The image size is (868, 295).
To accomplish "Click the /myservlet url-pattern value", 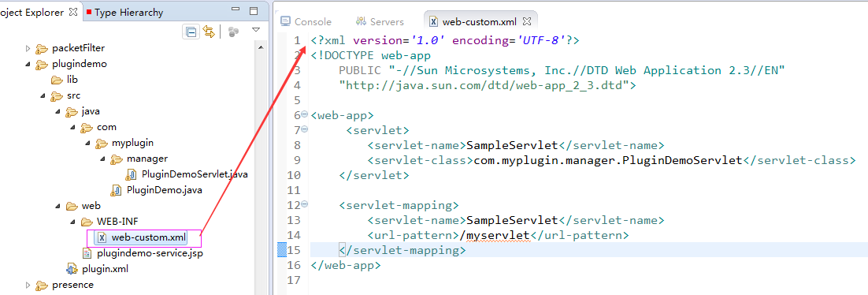I will pyautogui.click(x=495, y=235).
